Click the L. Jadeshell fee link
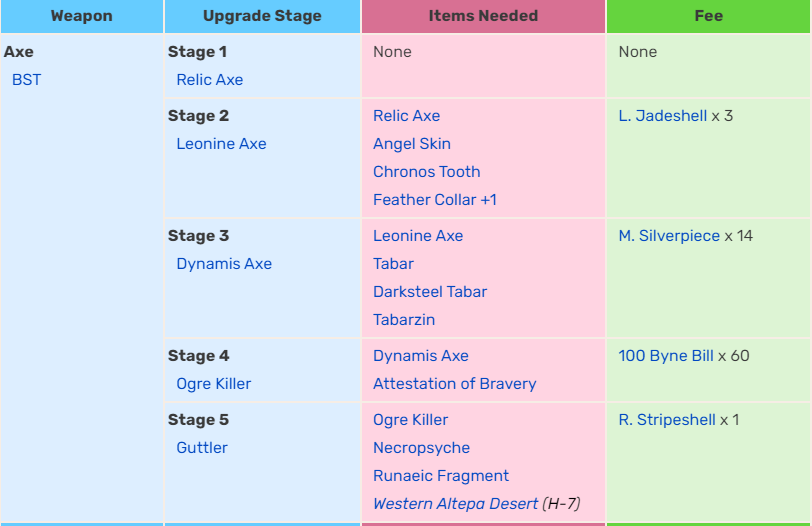 [x=662, y=116]
